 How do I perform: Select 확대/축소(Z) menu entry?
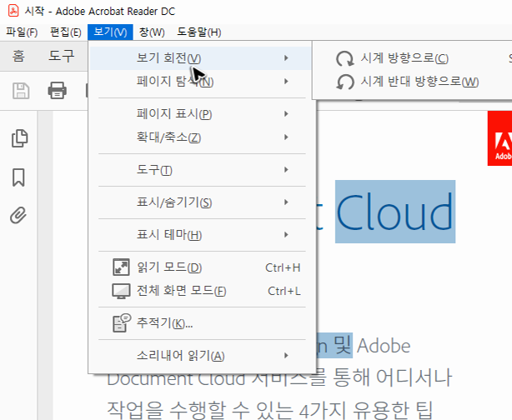[200, 137]
